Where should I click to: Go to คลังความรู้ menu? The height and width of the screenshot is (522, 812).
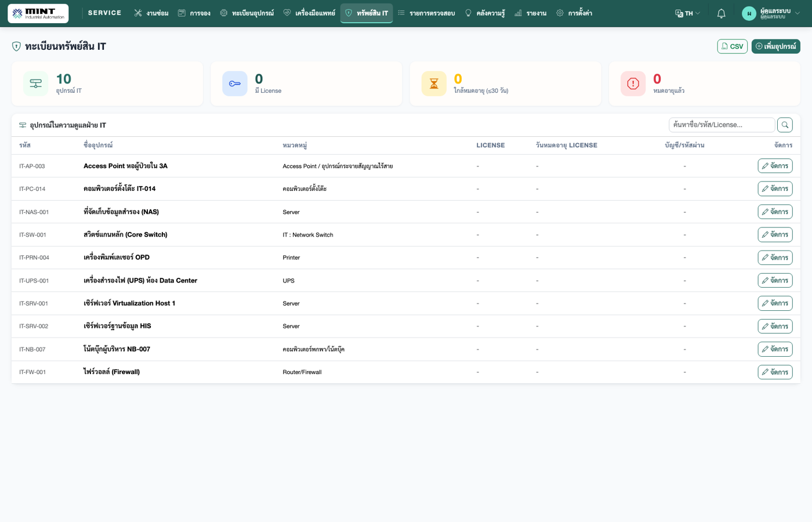point(485,13)
